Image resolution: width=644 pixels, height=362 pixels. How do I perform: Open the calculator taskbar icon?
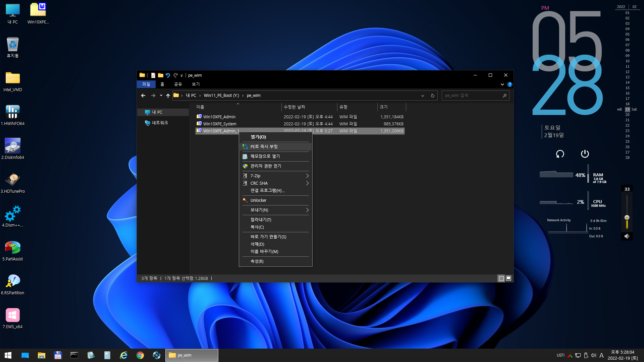point(107,355)
